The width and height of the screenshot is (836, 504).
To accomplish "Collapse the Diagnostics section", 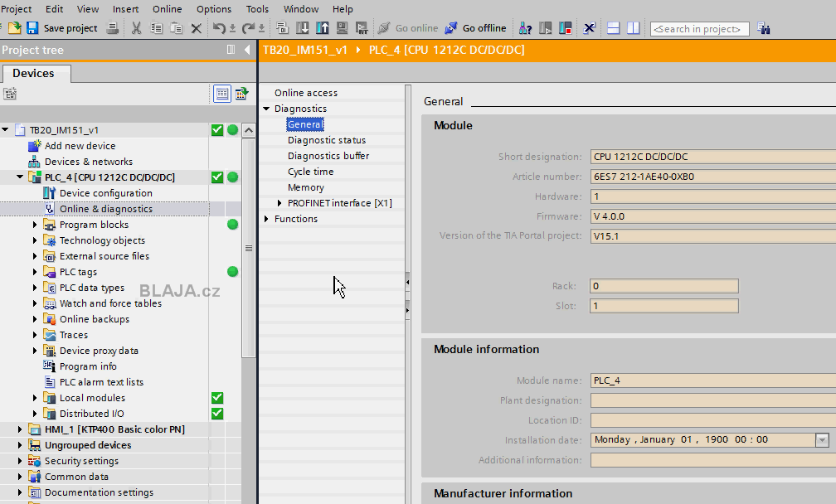I will 266,109.
